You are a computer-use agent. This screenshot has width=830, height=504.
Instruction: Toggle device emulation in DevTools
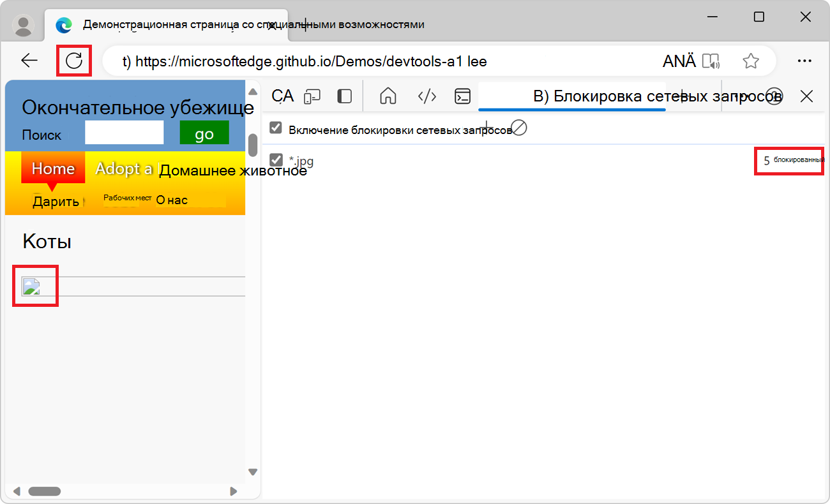(x=312, y=96)
